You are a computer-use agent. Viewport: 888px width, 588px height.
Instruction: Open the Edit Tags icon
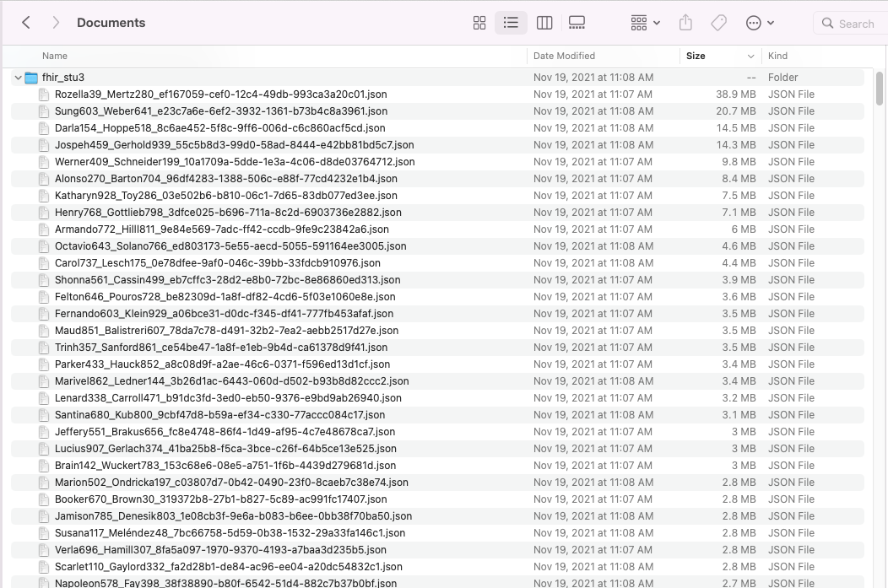coord(719,23)
